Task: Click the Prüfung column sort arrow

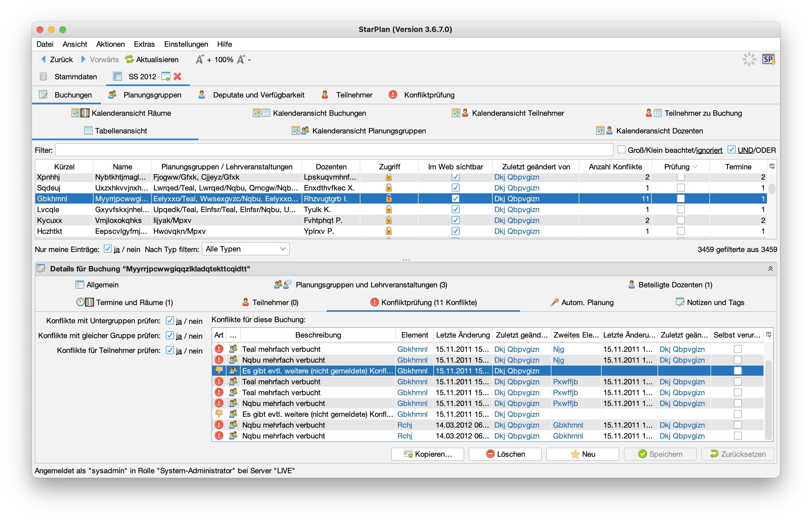Action: coord(695,167)
